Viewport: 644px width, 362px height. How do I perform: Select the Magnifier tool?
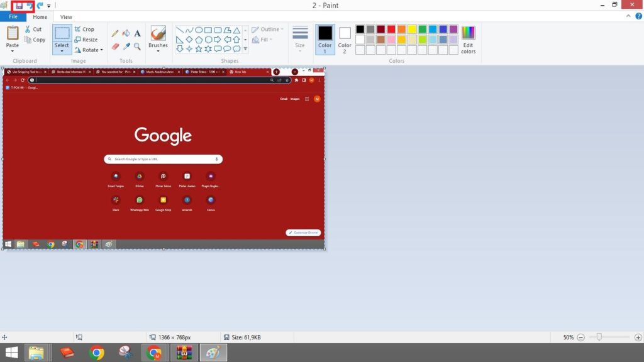pyautogui.click(x=137, y=47)
